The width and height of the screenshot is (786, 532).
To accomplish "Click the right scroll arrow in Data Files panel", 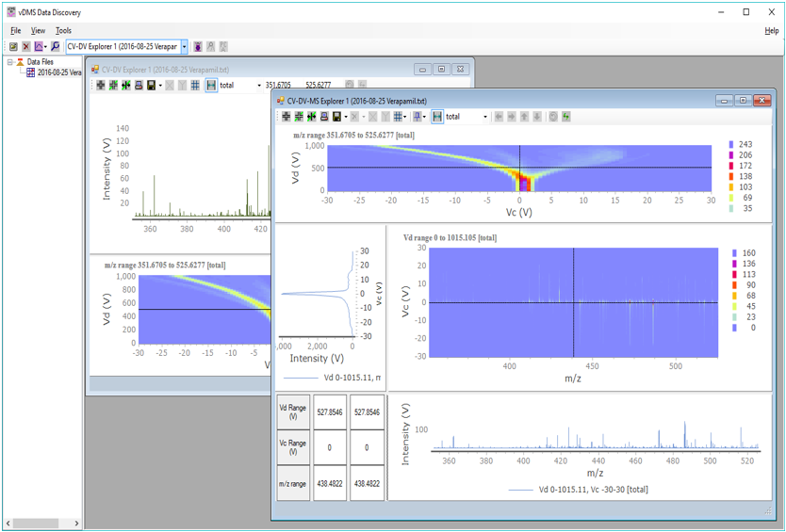I will click(x=76, y=523).
